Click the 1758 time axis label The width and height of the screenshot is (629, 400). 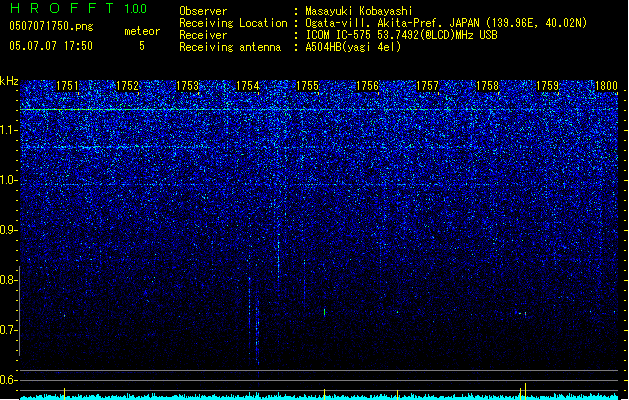487,86
